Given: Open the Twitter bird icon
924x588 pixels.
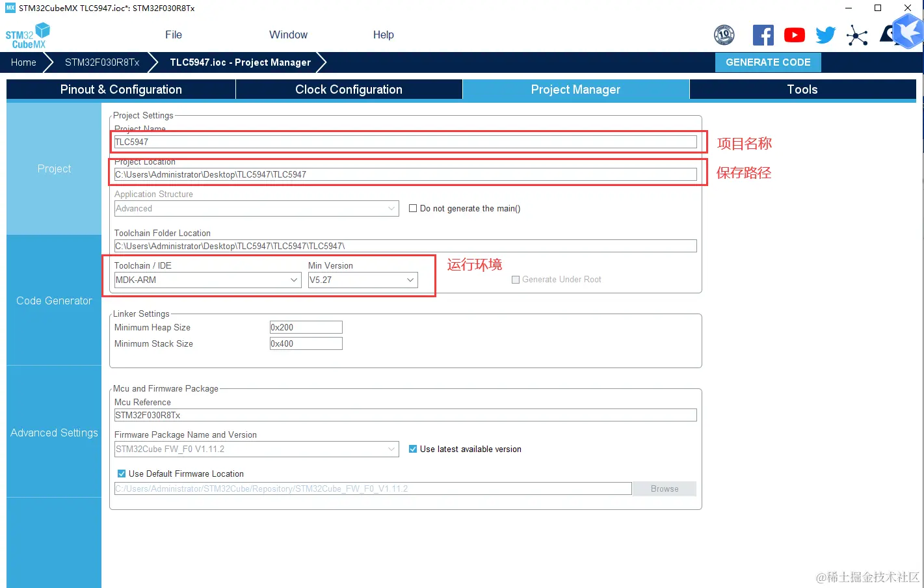Looking at the screenshot, I should (x=826, y=35).
